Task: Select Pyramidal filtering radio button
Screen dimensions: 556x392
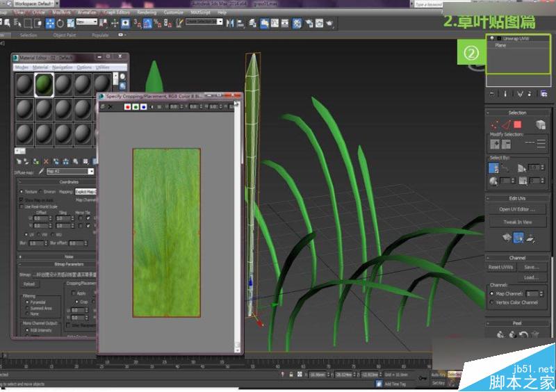Action: tap(27, 302)
